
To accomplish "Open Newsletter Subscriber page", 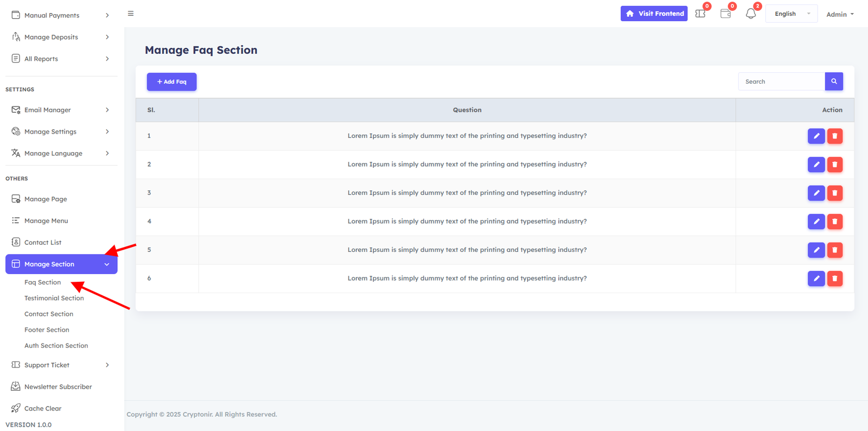I will [x=58, y=387].
